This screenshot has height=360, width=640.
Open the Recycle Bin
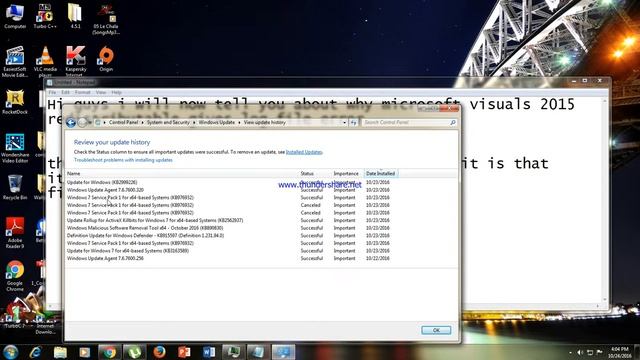click(15, 187)
